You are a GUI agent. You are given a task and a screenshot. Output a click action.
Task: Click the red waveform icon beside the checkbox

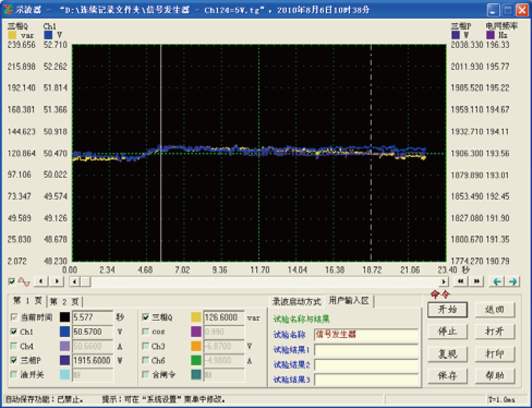pyautogui.click(x=24, y=282)
